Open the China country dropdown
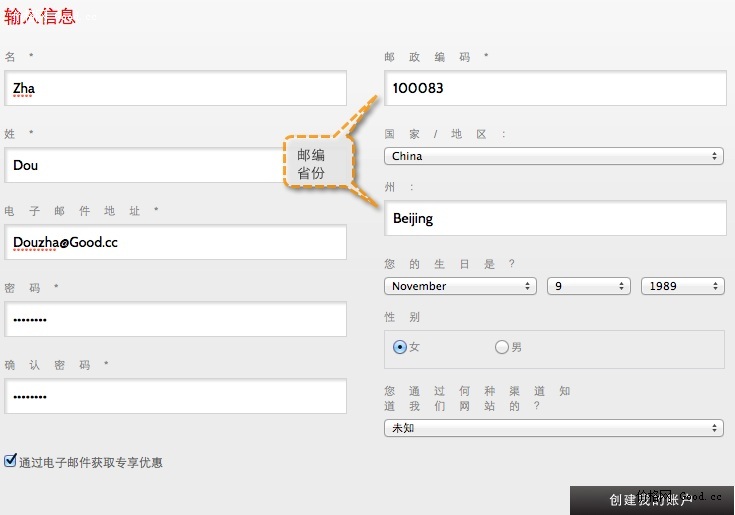Screen dimensions: 735x515 (554, 156)
